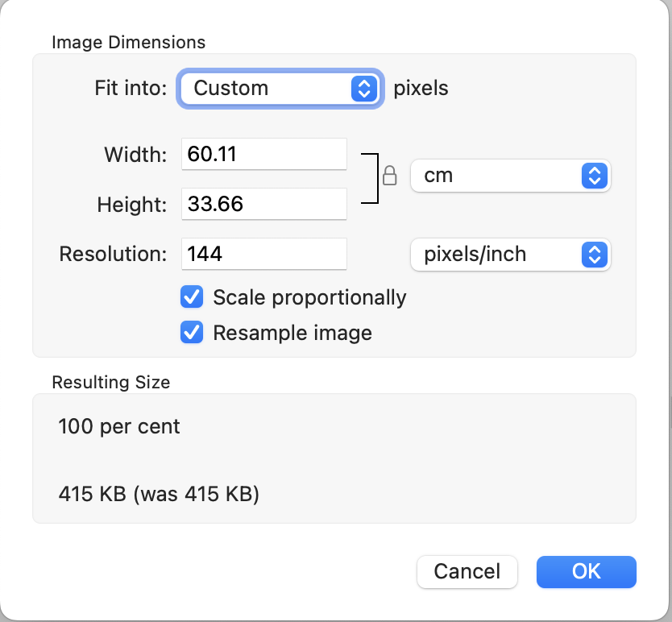
Task: Click the lock icon linking width and height
Action: click(x=389, y=175)
